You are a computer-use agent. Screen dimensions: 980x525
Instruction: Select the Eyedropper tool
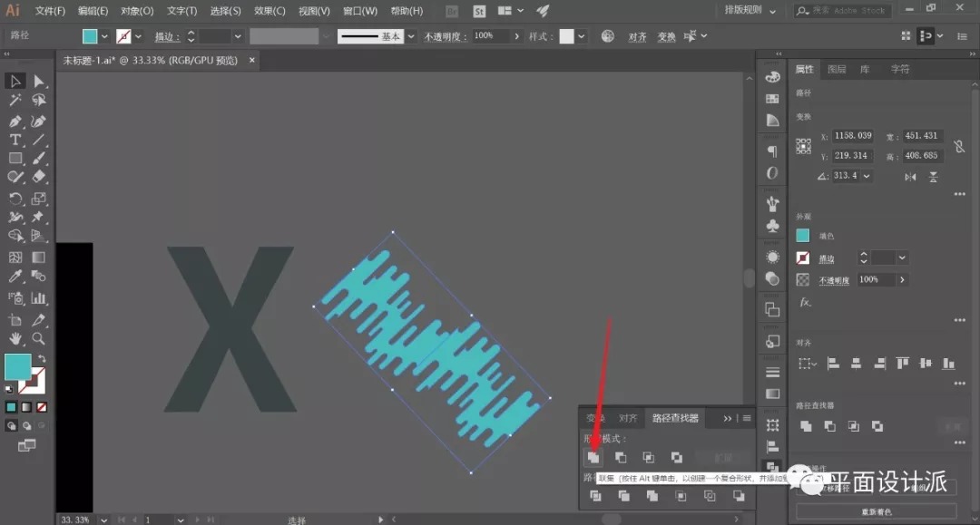click(x=15, y=276)
